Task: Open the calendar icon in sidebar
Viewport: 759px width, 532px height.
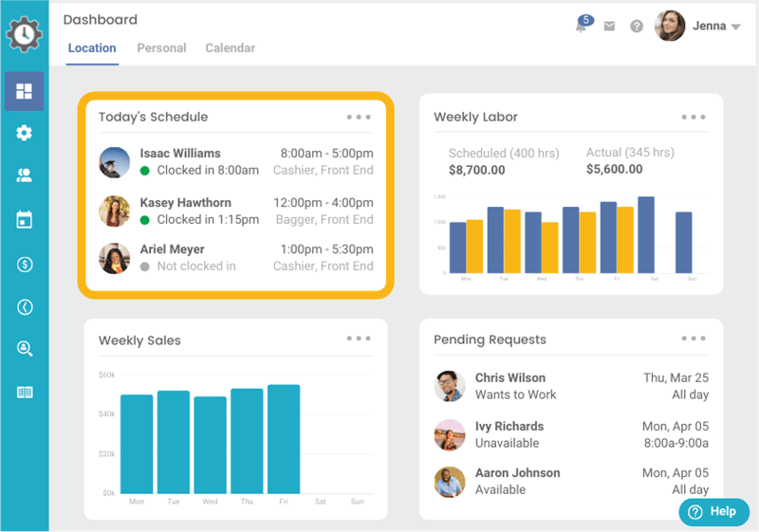Action: coord(24,220)
